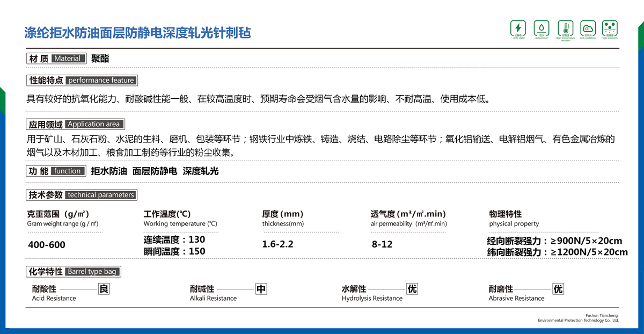Click the air permeability value 8-12

[x=382, y=244]
